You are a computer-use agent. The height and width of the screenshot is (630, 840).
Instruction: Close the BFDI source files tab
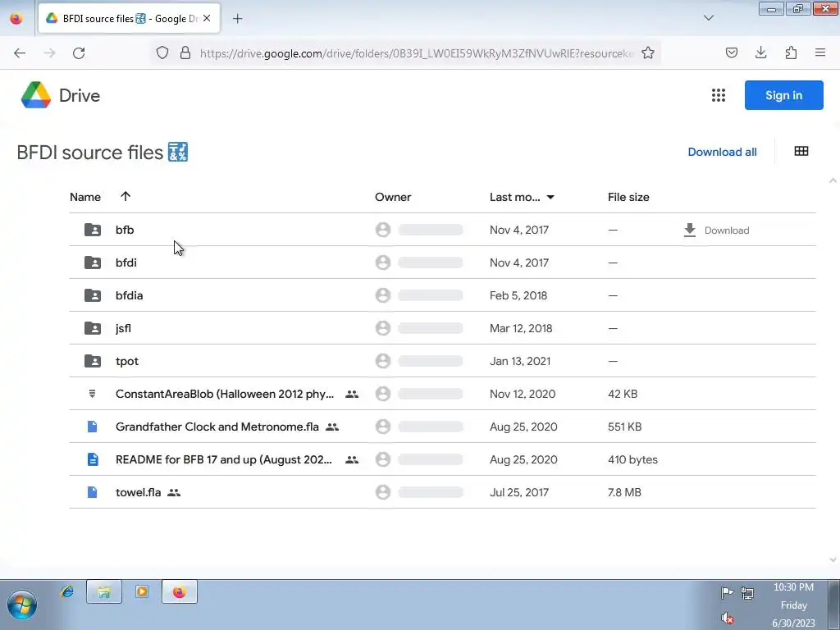207,18
